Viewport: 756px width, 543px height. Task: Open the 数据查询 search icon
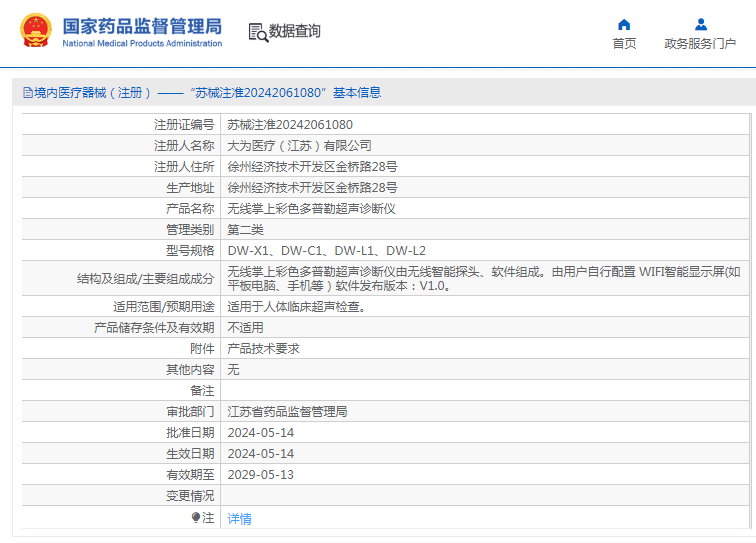pyautogui.click(x=258, y=32)
